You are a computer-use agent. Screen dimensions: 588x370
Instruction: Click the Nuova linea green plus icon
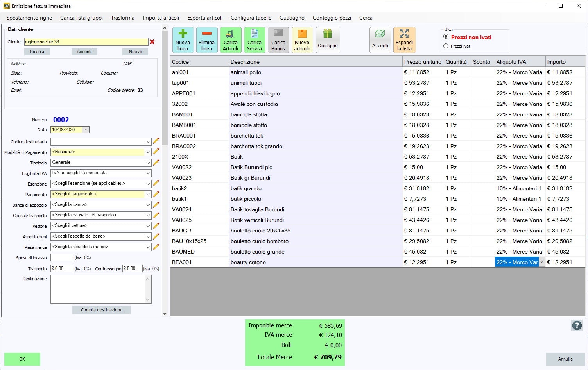tap(183, 40)
